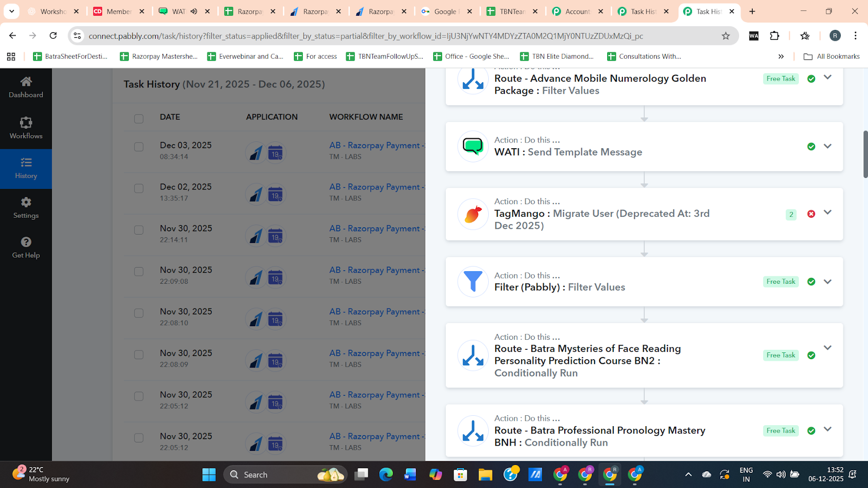Expand the TagMango Migrate User step
Viewport: 868px width, 488px height.
point(828,212)
